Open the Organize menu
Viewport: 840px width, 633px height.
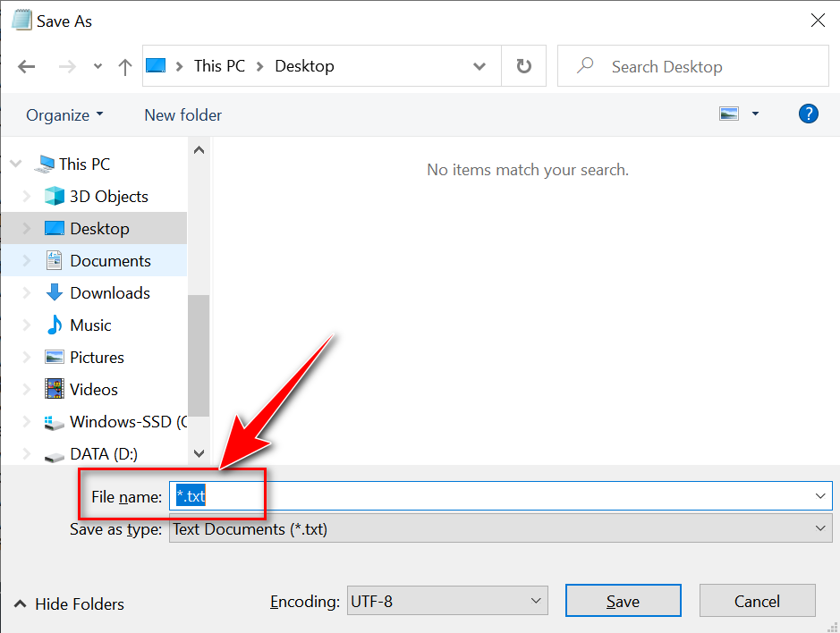coord(64,115)
